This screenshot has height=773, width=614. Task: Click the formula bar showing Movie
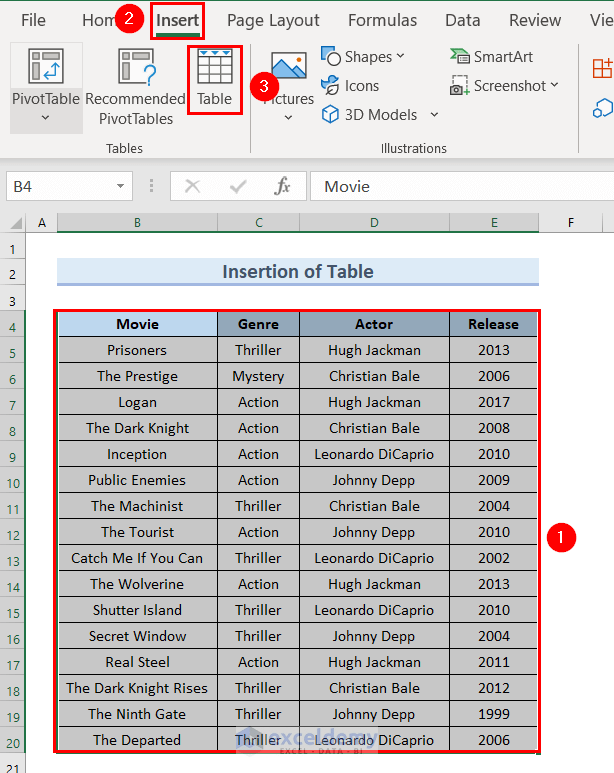(462, 186)
